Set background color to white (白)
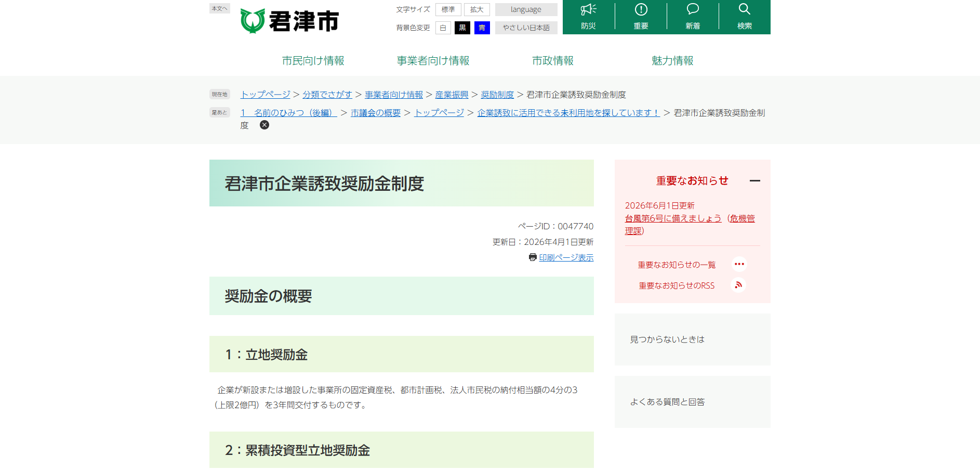Image resolution: width=980 pixels, height=469 pixels. coord(443,28)
